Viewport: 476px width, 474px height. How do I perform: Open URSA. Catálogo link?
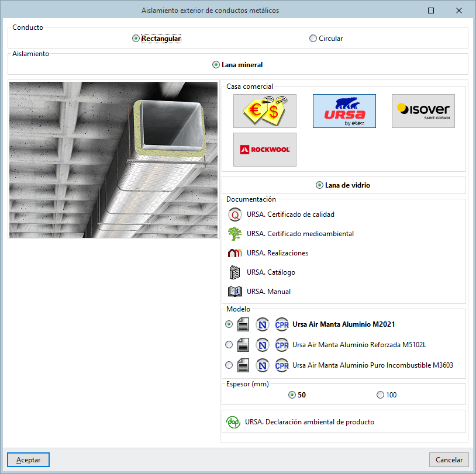(x=271, y=272)
